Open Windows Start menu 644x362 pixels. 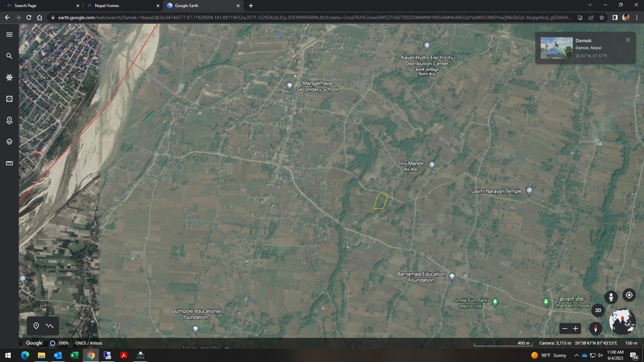[x=8, y=355]
